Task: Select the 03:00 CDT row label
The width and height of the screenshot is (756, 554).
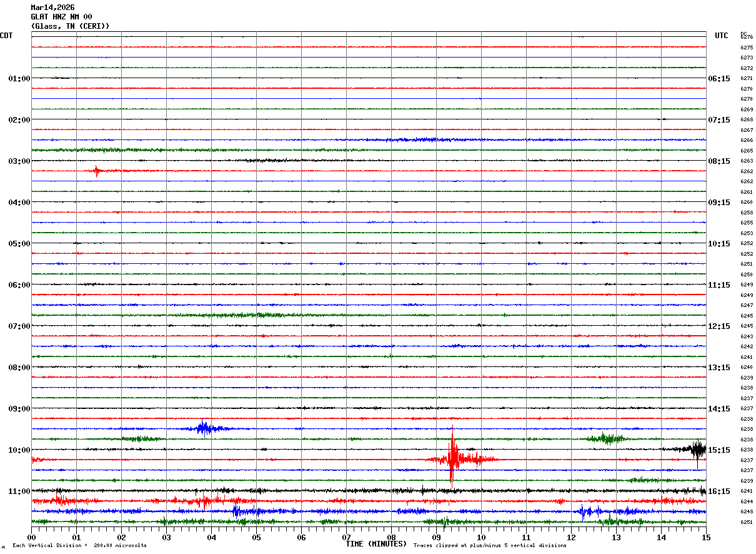Action: coord(19,161)
